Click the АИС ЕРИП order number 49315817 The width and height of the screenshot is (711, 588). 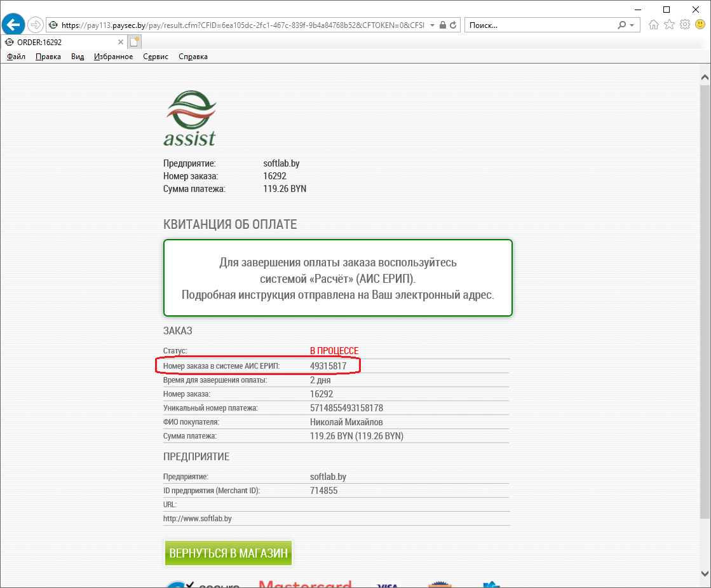point(328,366)
